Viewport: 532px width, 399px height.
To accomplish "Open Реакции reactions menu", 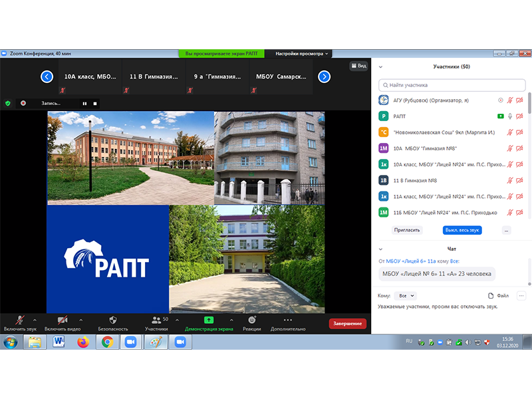I will tap(252, 323).
